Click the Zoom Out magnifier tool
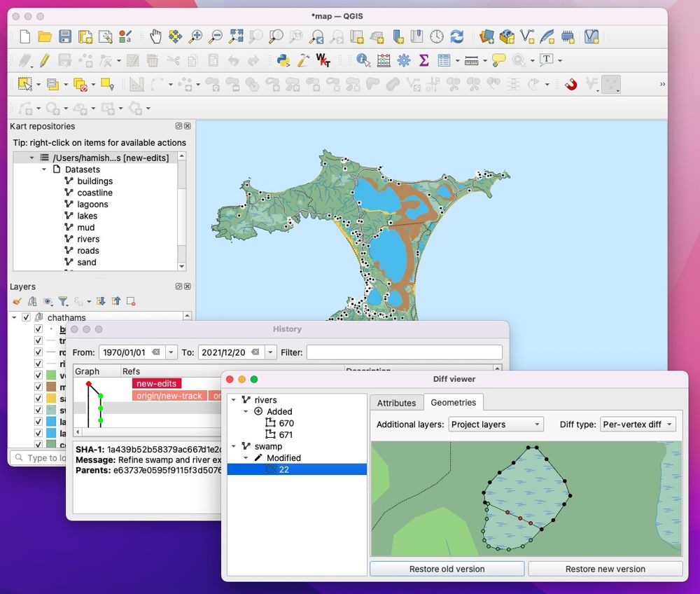This screenshot has width=700, height=594. pyautogui.click(x=216, y=36)
